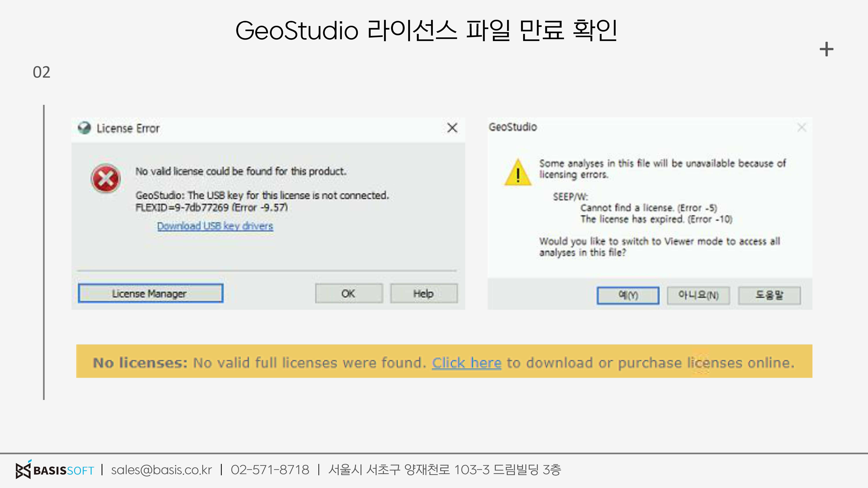Click the plus icon at top right
The width and height of the screenshot is (868, 488).
pos(827,49)
